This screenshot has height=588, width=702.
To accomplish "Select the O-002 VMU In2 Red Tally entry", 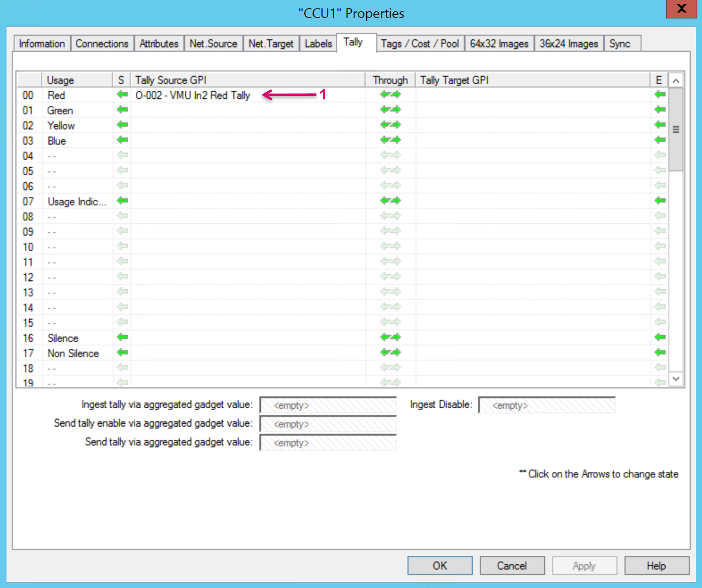I will (x=193, y=96).
